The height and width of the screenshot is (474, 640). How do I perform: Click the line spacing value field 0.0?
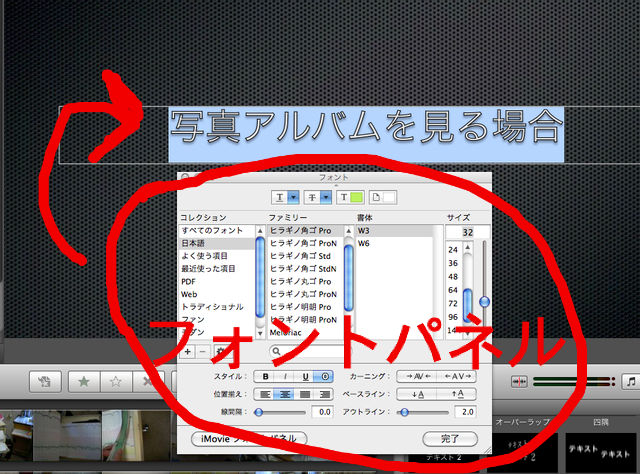(x=322, y=412)
